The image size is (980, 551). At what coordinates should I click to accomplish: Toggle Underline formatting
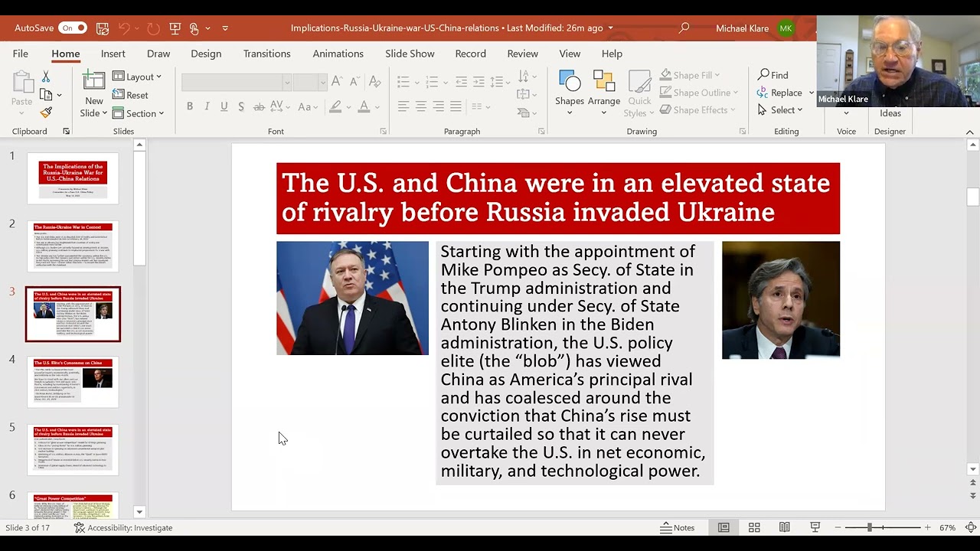click(224, 106)
